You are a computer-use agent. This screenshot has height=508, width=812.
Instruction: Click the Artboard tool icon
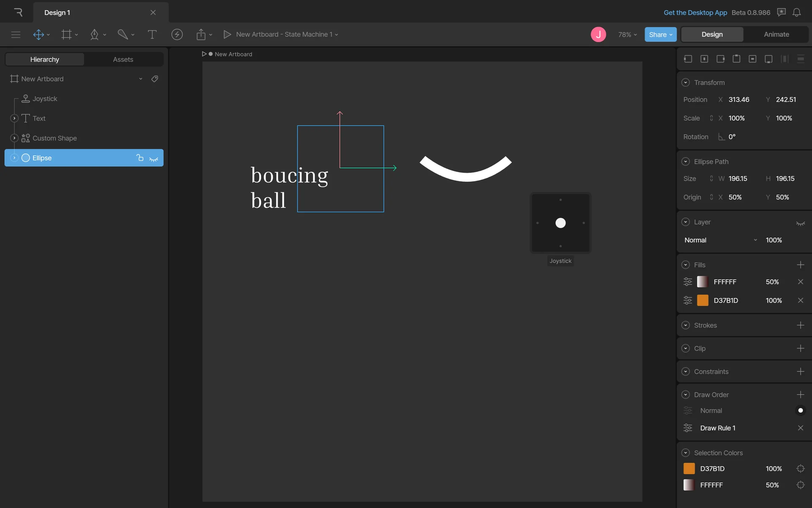(66, 34)
